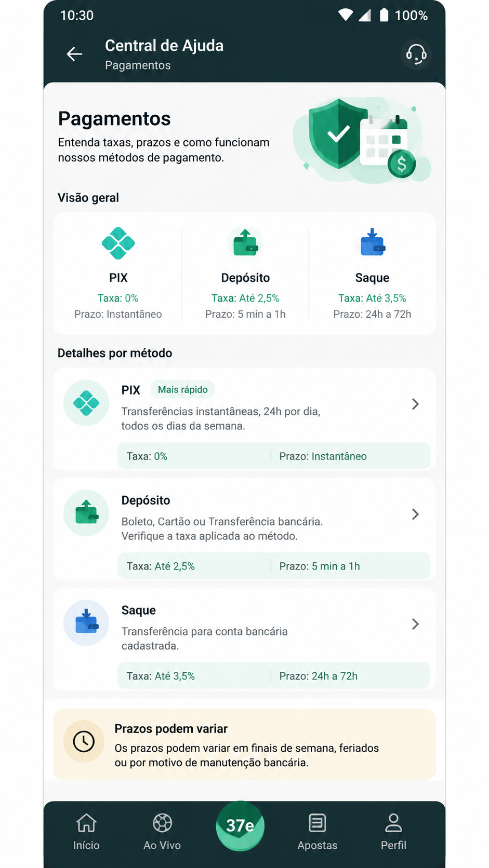
Task: Tap the Mais rápido badge
Action: point(183,389)
